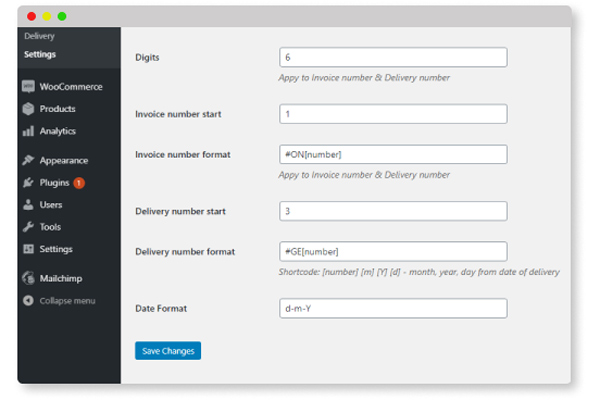Click the Date Format input field
Screen dimensions: 600x400
click(393, 308)
